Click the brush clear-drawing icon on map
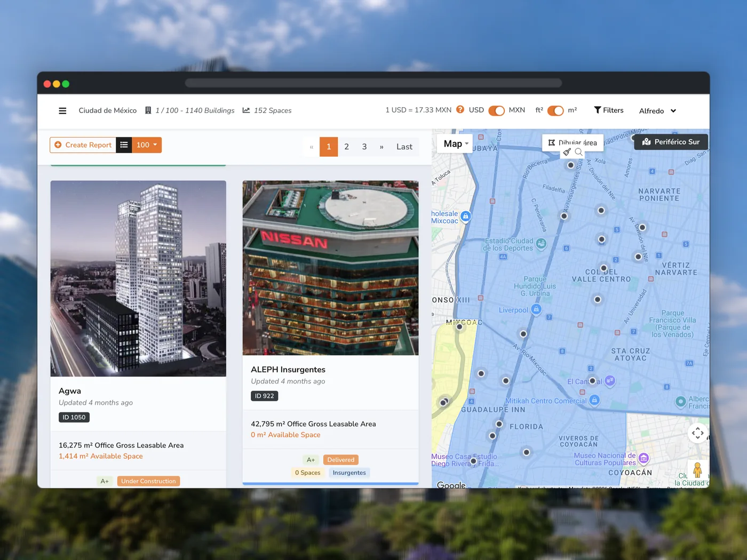 567,152
